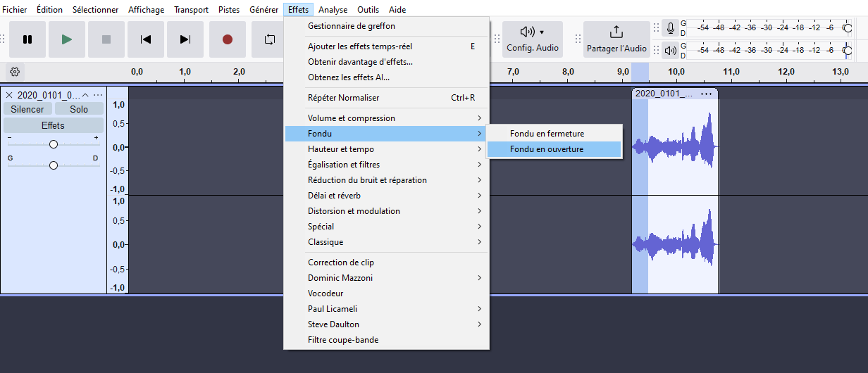Skip to the start of the project
The width and height of the screenshot is (868, 373).
tap(146, 39)
